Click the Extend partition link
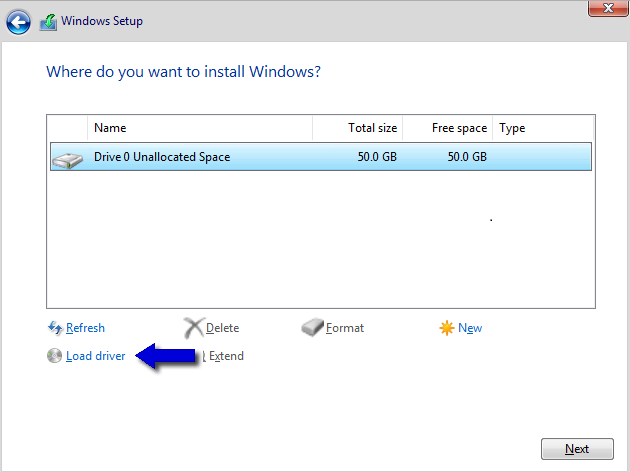 [x=226, y=356]
